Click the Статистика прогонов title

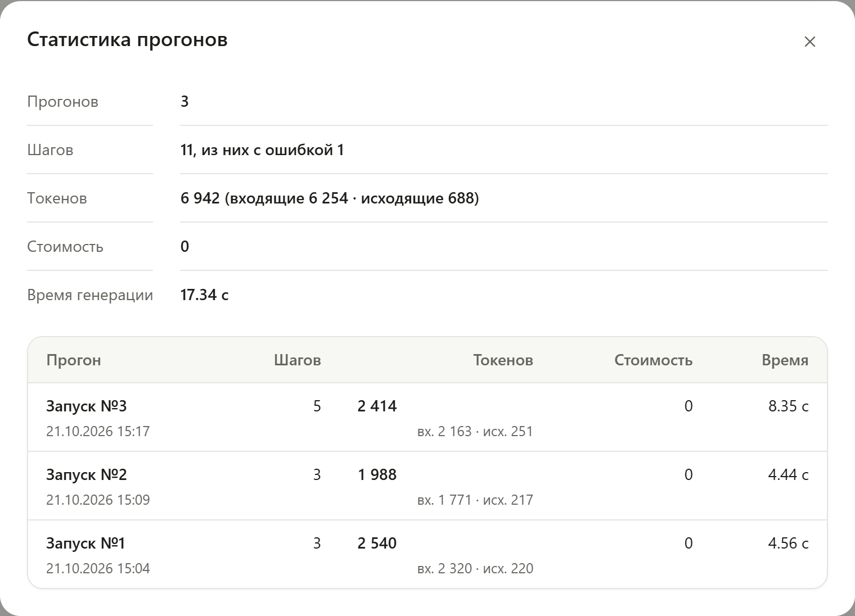[x=127, y=40]
